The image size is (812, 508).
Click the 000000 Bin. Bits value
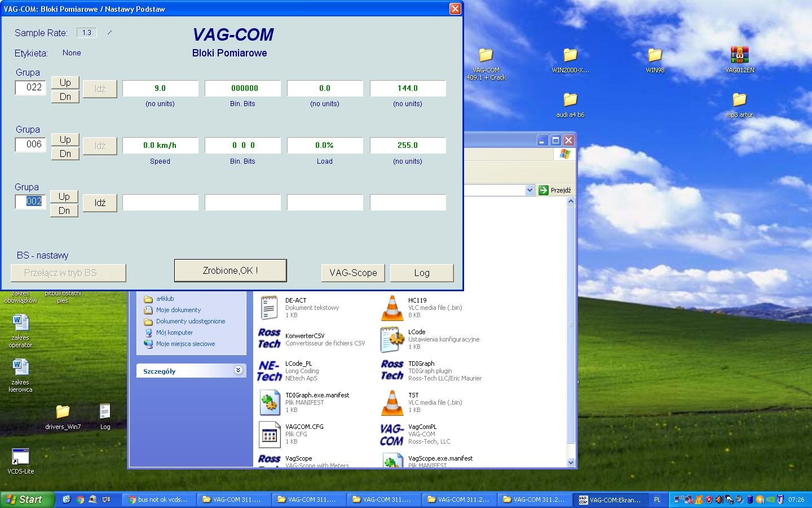pyautogui.click(x=242, y=88)
